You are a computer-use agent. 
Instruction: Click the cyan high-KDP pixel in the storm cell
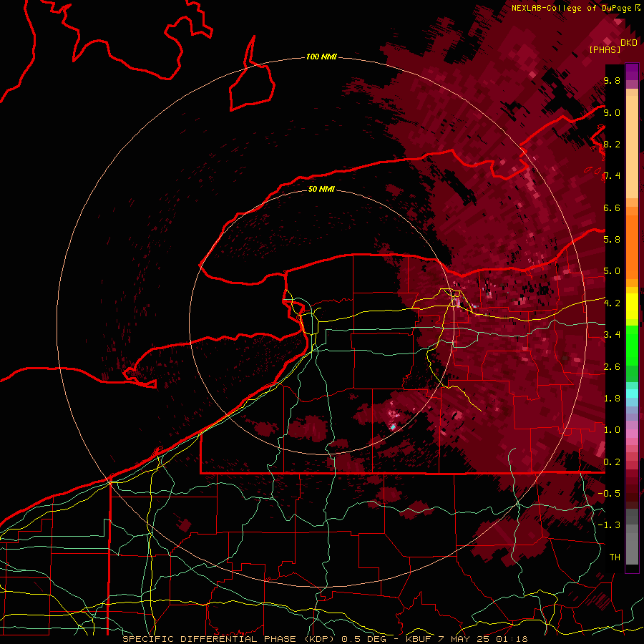(x=393, y=428)
